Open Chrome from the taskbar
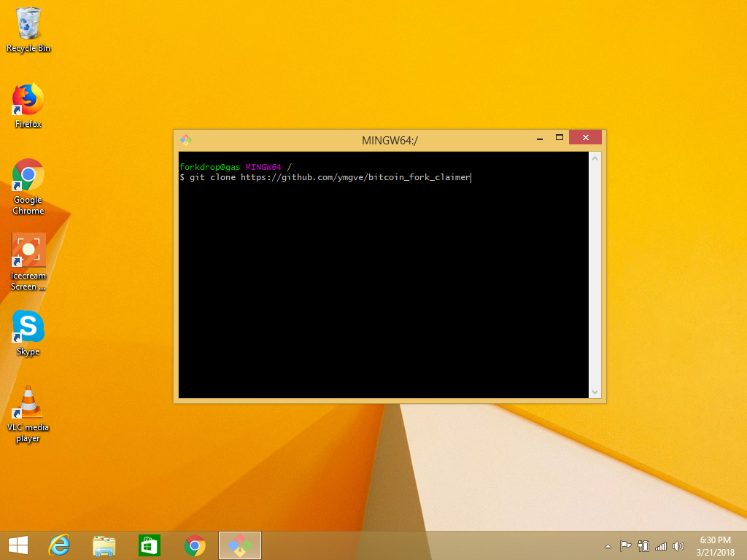Screen dimensions: 747x560 pyautogui.click(x=195, y=545)
